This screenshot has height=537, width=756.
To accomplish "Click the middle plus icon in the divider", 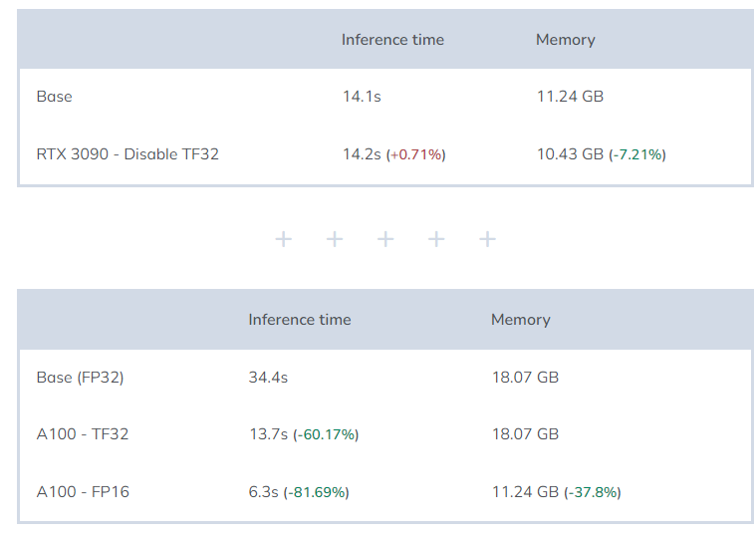I will pyautogui.click(x=385, y=239).
